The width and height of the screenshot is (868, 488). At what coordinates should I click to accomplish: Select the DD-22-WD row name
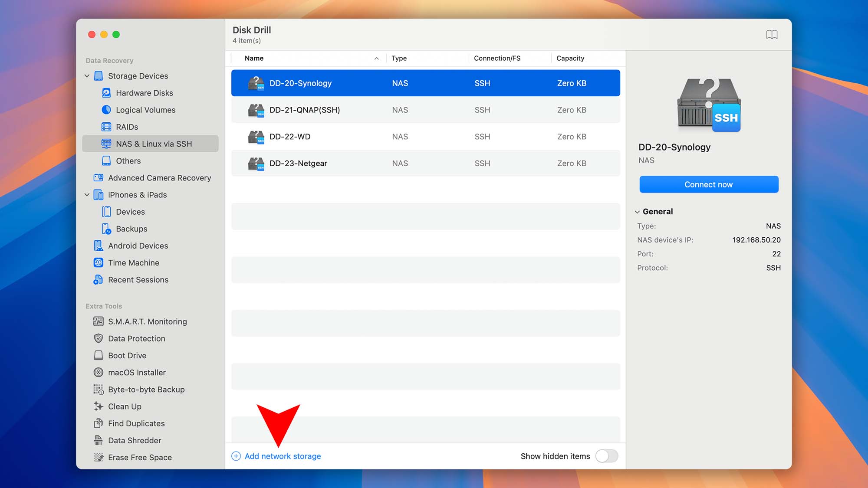(290, 137)
